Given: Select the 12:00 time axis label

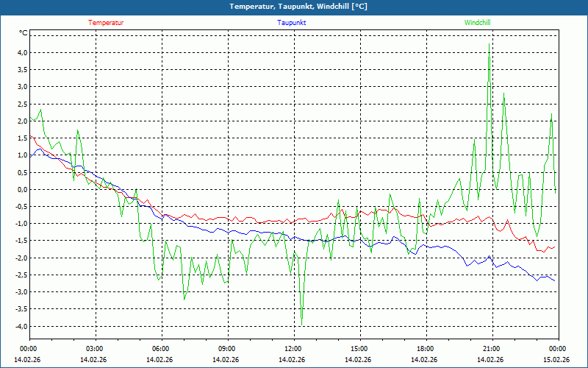Looking at the screenshot, I should tap(293, 348).
